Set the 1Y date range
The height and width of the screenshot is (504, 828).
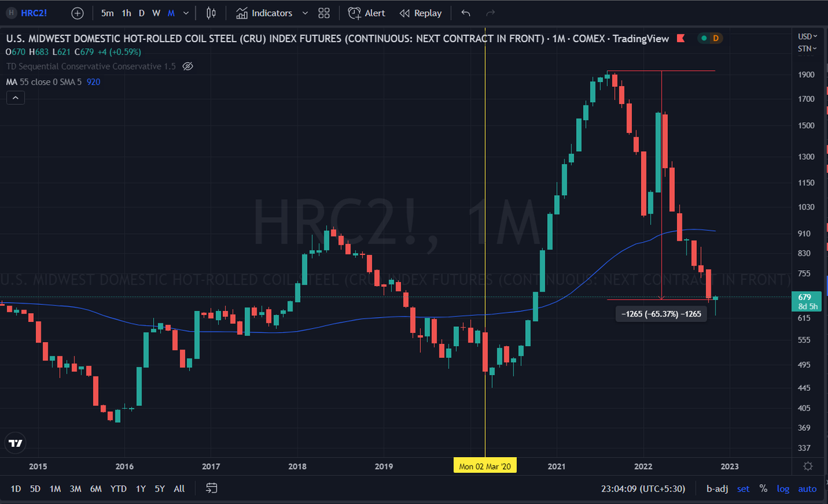(x=141, y=488)
